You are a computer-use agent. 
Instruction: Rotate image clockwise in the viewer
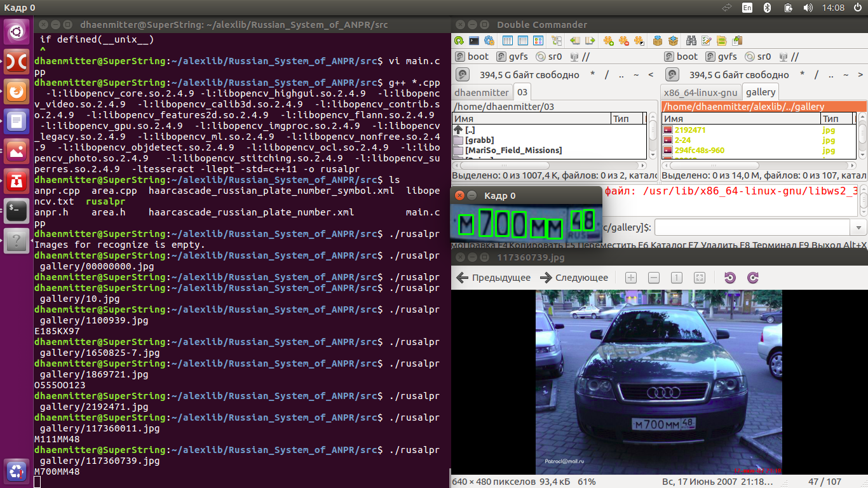(753, 278)
